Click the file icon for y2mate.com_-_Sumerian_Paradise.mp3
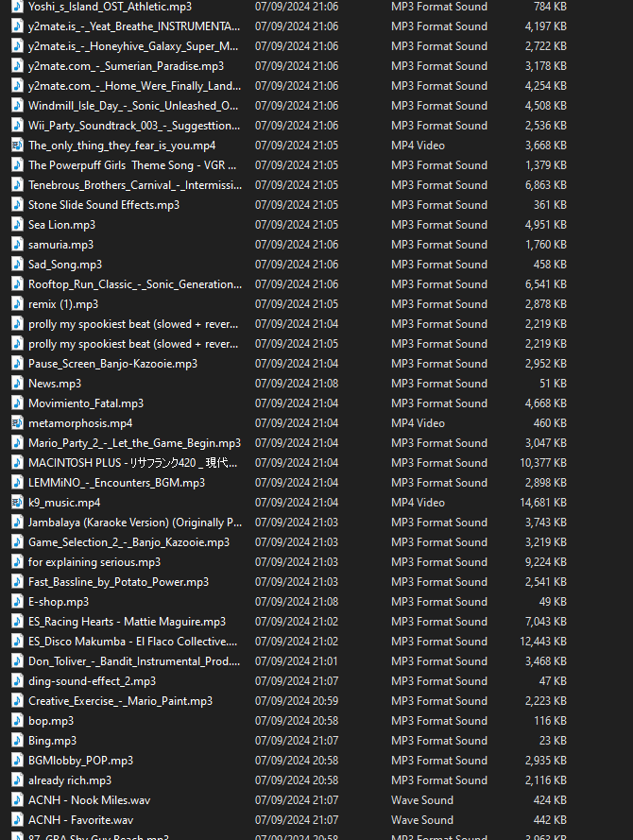 point(17,66)
